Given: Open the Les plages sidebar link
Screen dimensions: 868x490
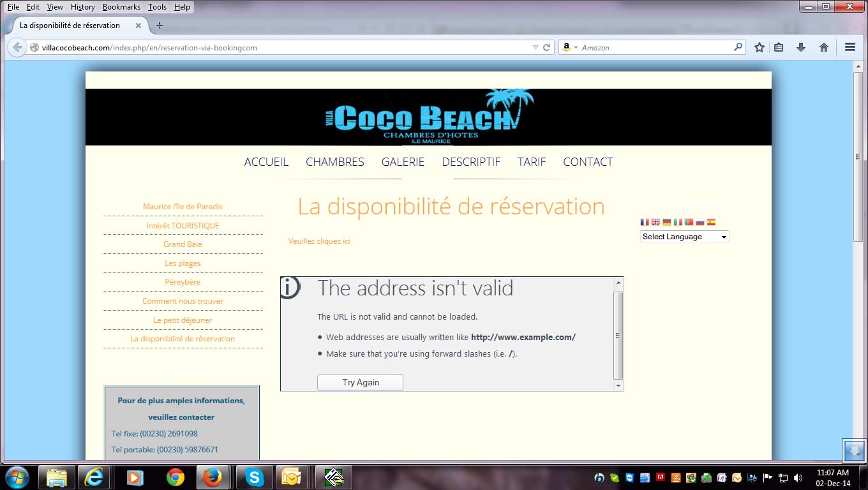Looking at the screenshot, I should pyautogui.click(x=183, y=264).
